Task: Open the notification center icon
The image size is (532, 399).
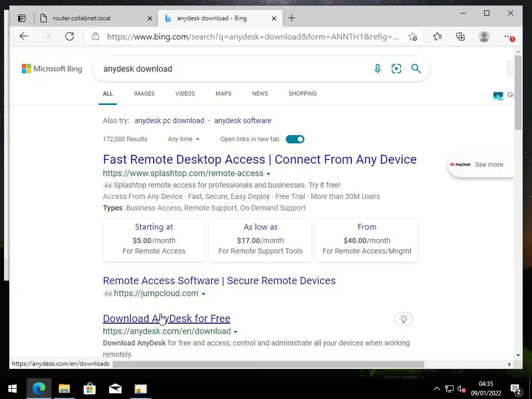Action: coord(516,389)
